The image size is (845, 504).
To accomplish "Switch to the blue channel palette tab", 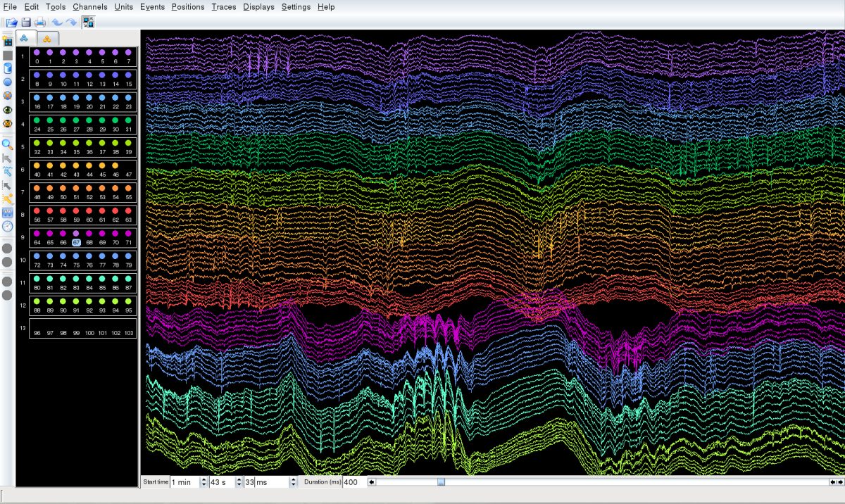I will coord(26,38).
